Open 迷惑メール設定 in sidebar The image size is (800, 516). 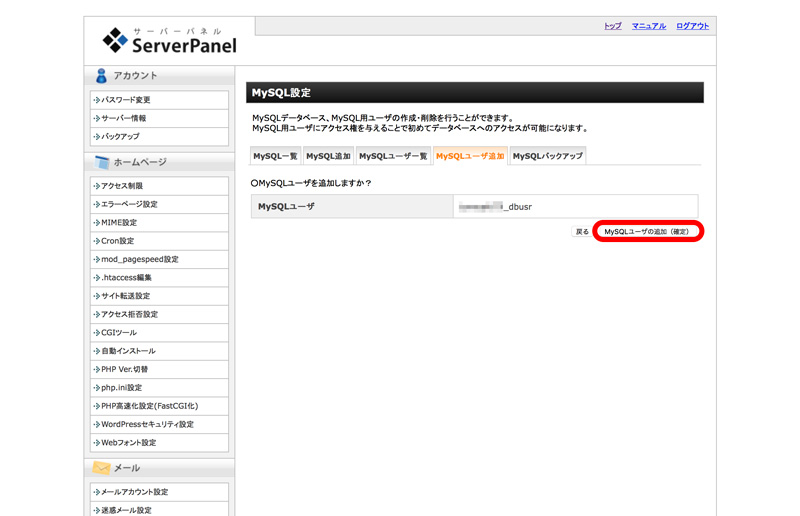pos(159,510)
